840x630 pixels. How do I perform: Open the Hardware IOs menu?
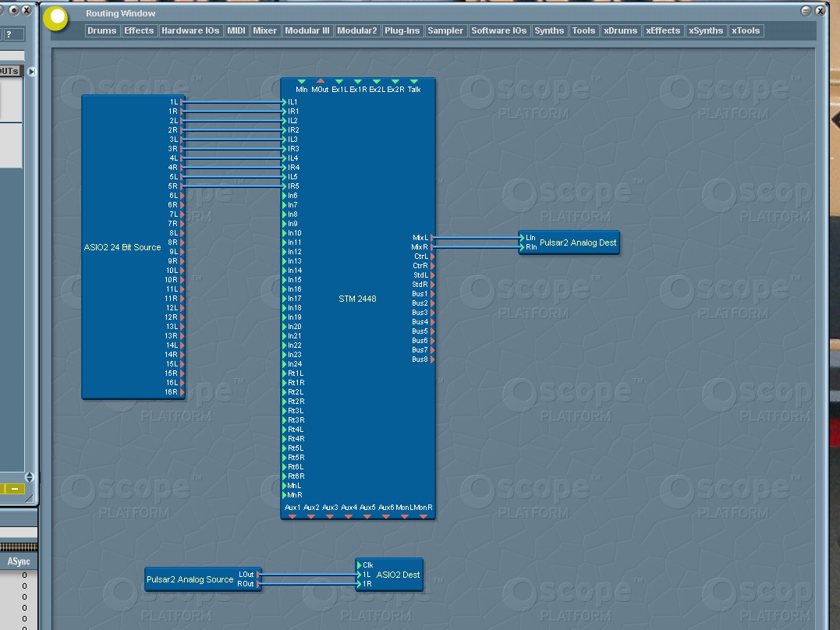point(190,31)
